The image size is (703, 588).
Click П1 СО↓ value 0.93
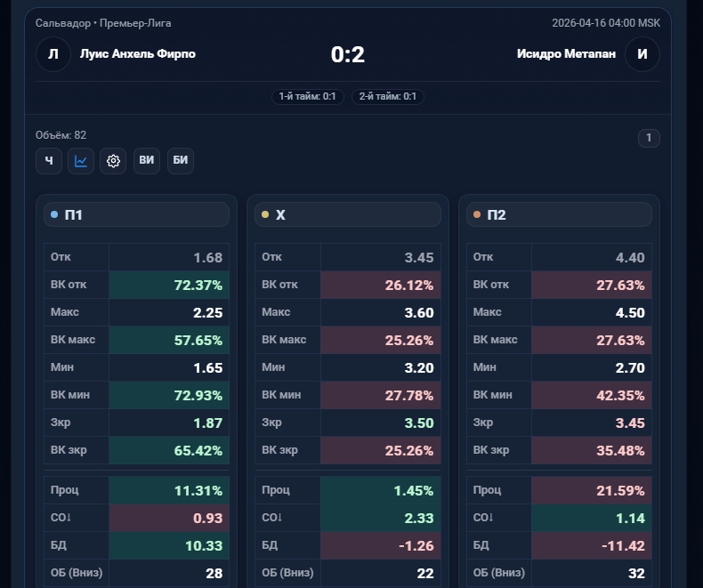207,518
